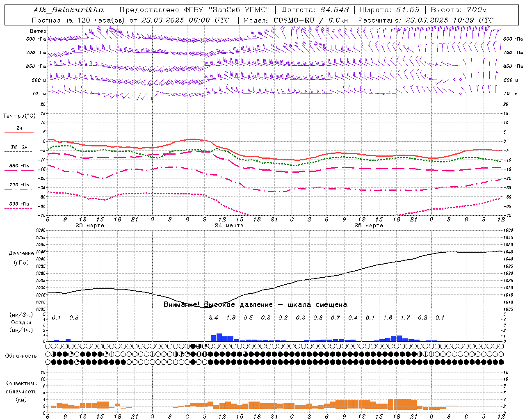The image size is (525, 420).
Task: Click the '24 марта' date label
Action: pos(229,226)
